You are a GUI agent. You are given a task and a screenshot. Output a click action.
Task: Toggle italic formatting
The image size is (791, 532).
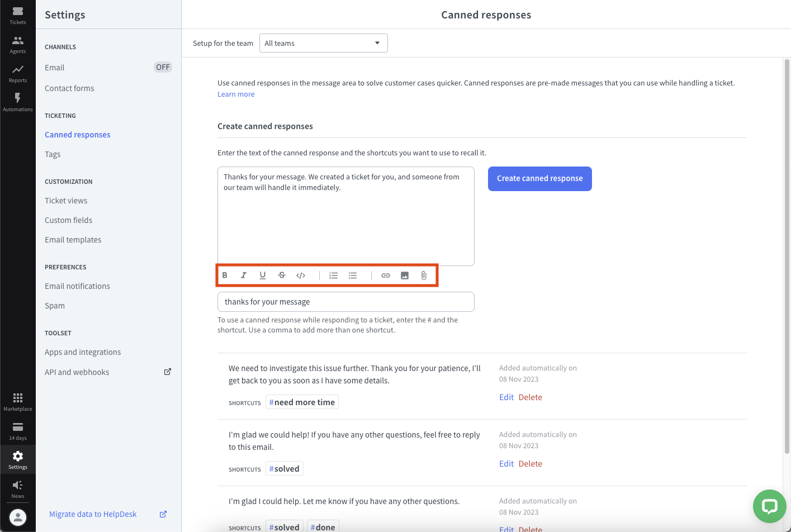(x=244, y=275)
